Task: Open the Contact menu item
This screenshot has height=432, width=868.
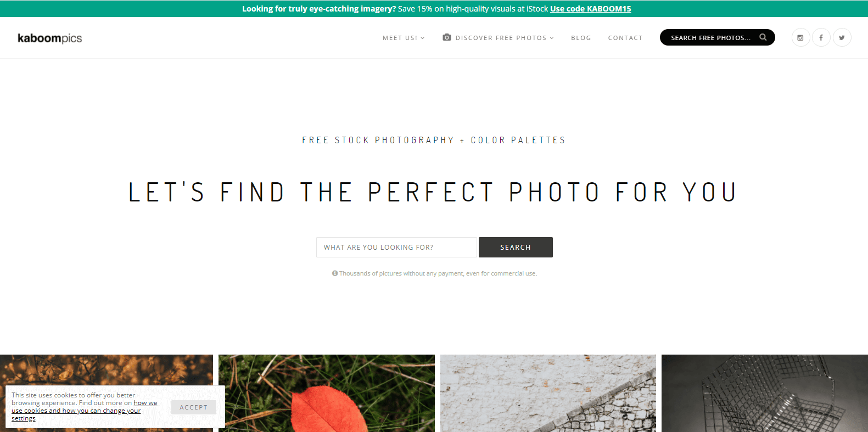Action: click(625, 38)
